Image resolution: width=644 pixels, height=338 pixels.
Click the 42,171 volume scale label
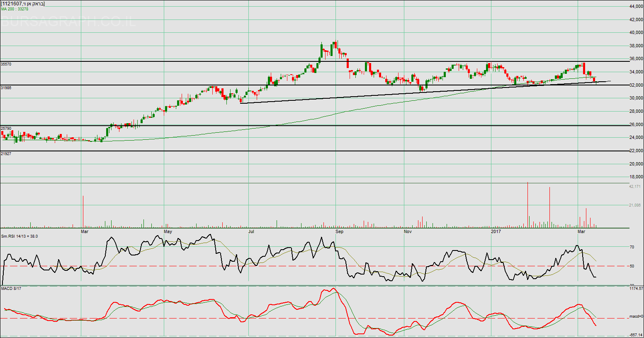click(635, 187)
